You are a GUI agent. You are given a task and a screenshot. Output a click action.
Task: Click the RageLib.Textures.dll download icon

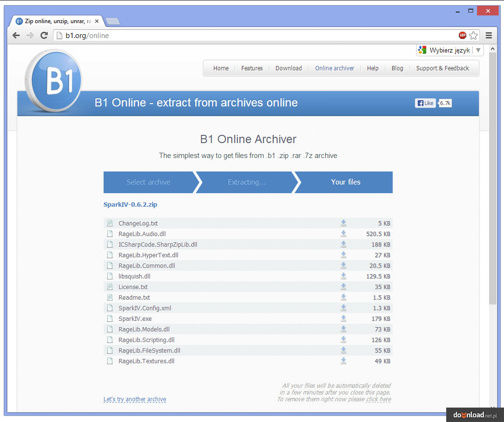tap(343, 361)
